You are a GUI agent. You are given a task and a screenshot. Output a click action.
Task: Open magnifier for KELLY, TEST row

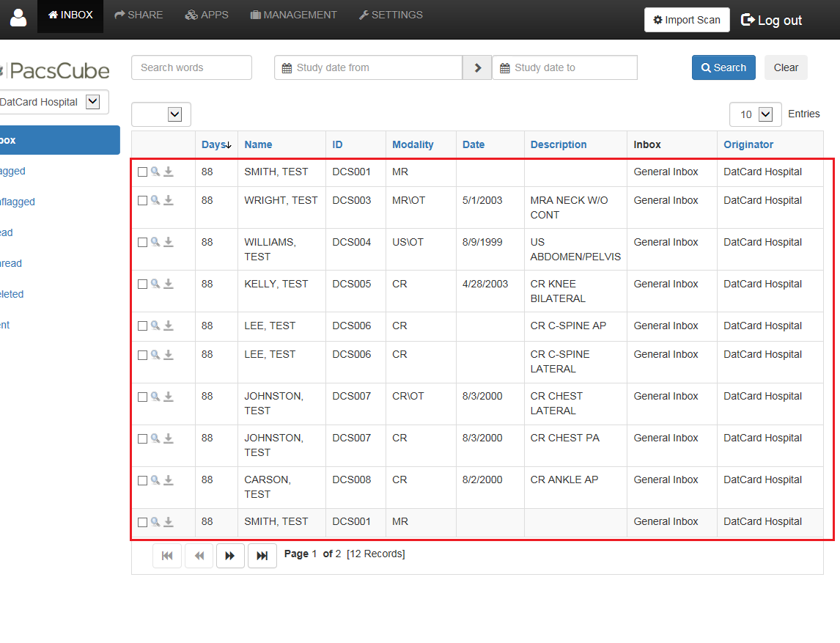pyautogui.click(x=155, y=284)
